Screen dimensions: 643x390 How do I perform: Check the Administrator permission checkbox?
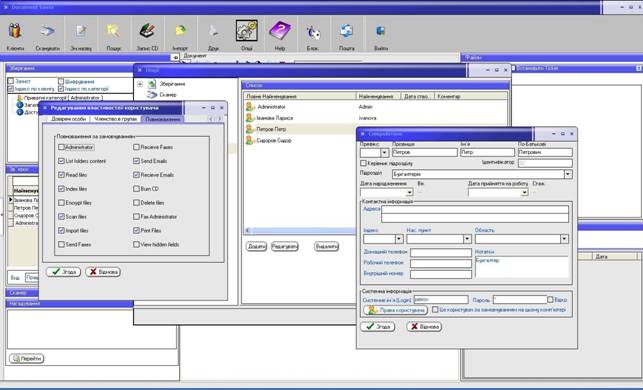(x=62, y=147)
